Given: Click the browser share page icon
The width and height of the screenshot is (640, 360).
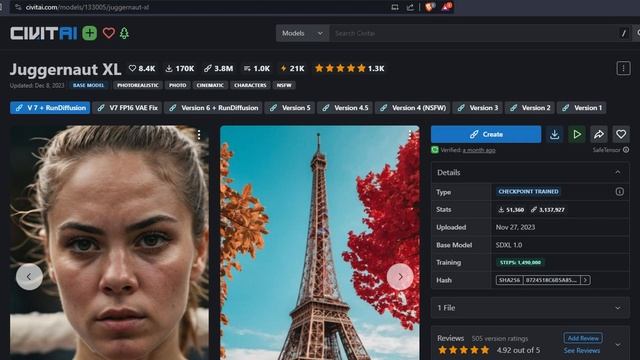Looking at the screenshot, I should [x=410, y=7].
